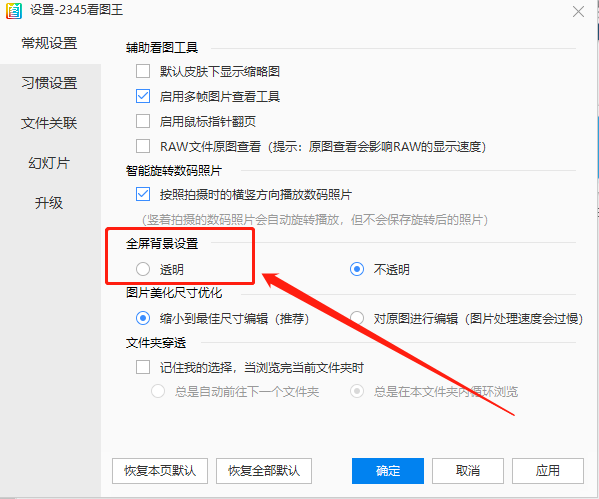
Task: Click the 取消 button
Action: tap(468, 471)
